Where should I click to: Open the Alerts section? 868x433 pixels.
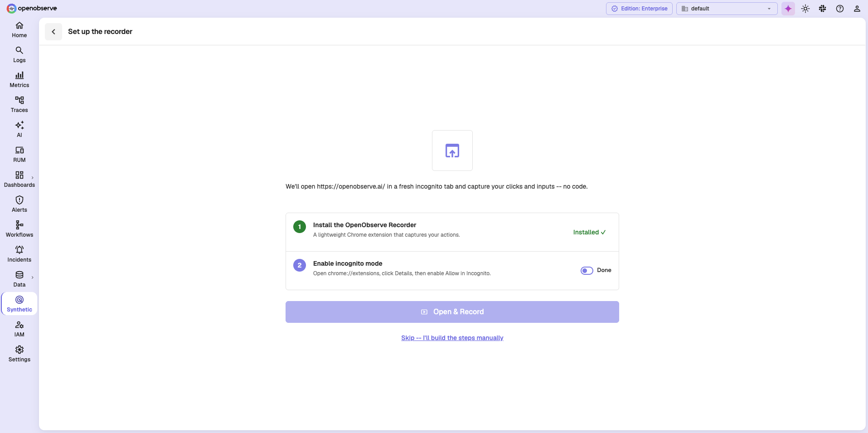click(x=19, y=204)
